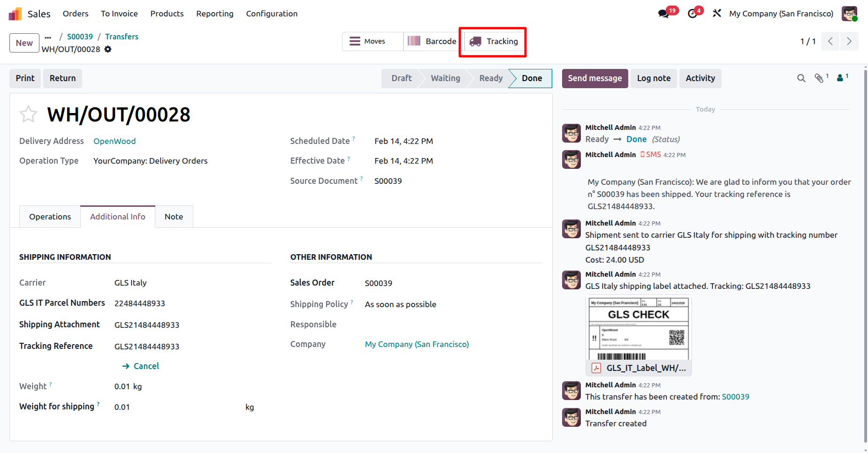Open the record actions gear menu

click(108, 49)
